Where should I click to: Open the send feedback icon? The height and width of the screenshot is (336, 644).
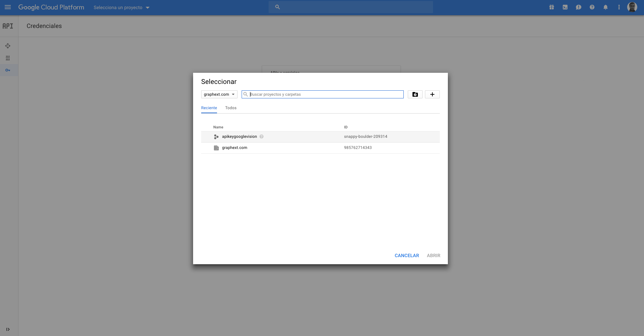point(579,7)
